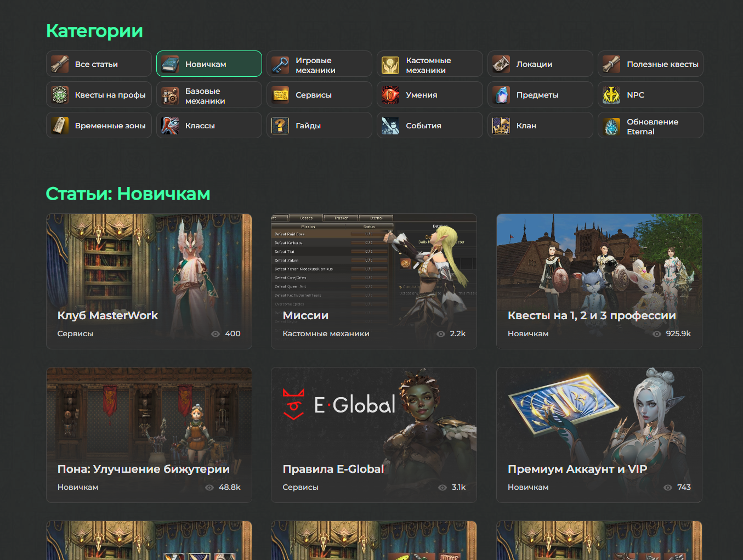The height and width of the screenshot is (560, 743).
Task: Click the tag icon beside Временные зоны
Action: [60, 126]
